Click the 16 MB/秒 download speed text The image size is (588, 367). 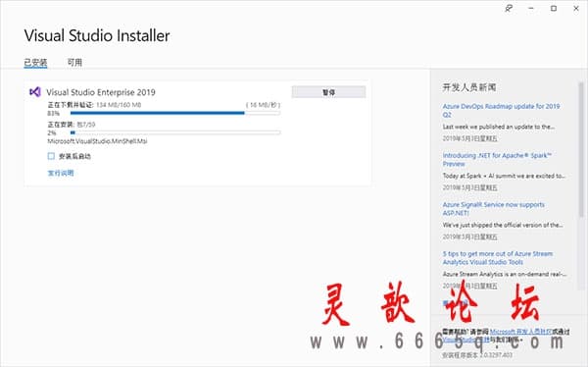click(263, 105)
